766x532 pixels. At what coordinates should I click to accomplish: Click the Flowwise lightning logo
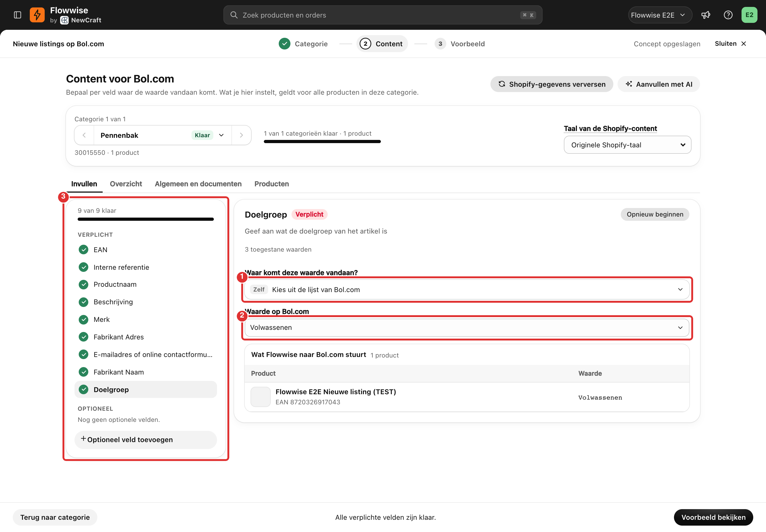[37, 15]
